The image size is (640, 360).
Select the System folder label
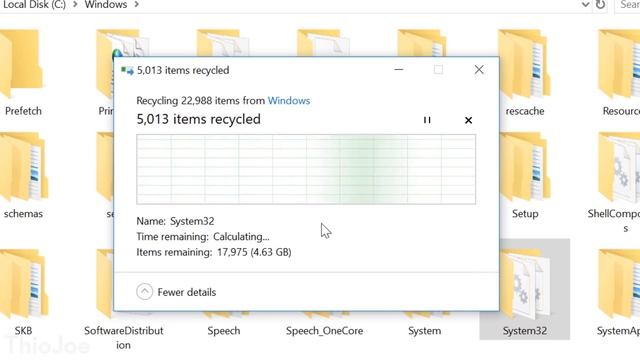[424, 331]
